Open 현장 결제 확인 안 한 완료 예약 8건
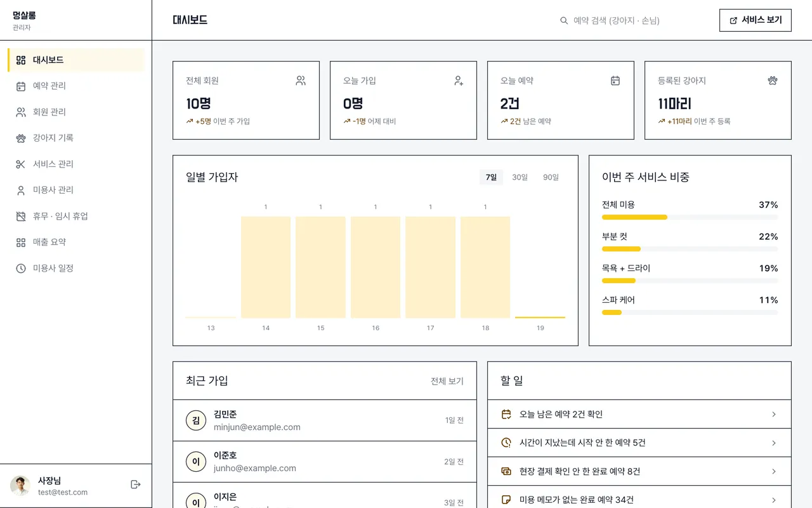 tap(639, 471)
